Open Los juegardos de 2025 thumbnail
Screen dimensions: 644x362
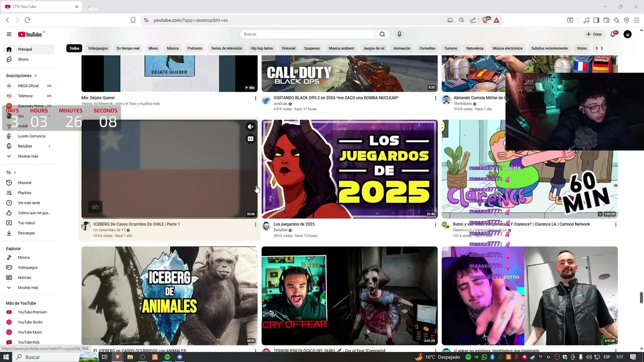(350, 169)
